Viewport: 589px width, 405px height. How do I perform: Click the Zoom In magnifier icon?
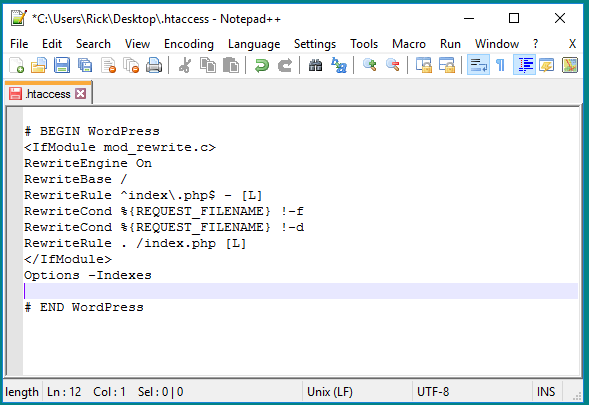(x=370, y=65)
